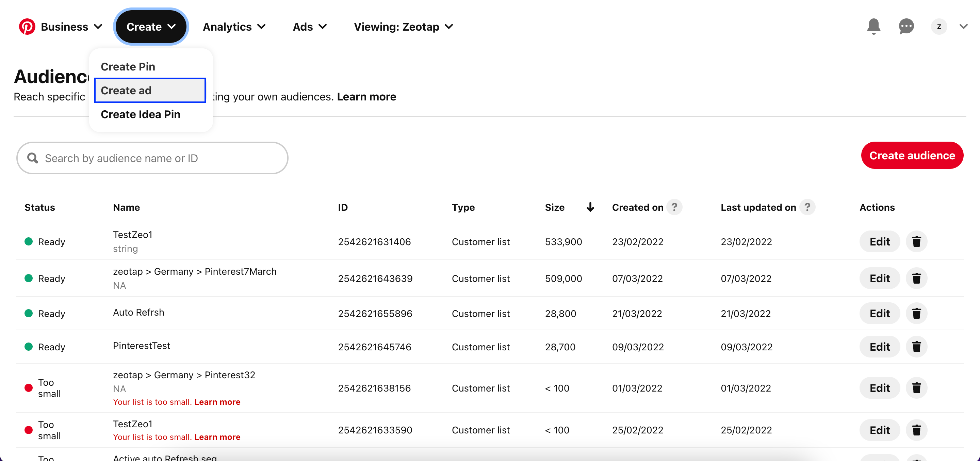Select Create Pin from the menu
980x461 pixels.
pos(150,67)
